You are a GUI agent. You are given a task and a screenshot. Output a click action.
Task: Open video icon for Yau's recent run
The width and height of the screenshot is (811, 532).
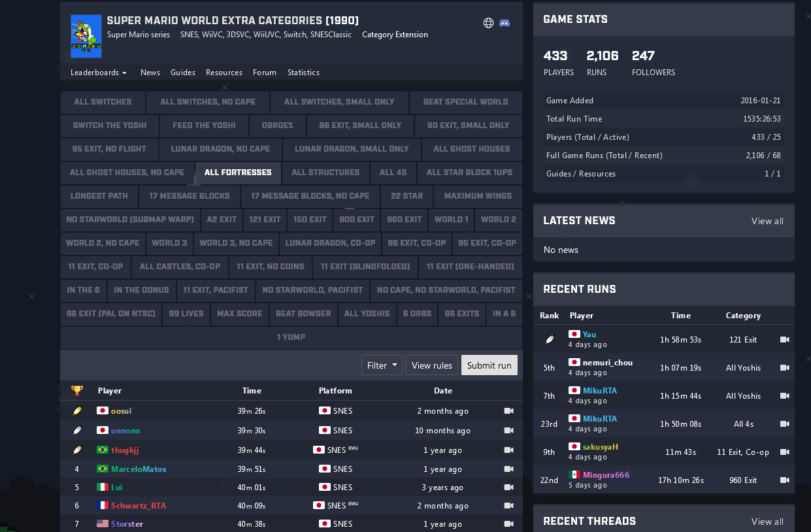click(x=785, y=340)
